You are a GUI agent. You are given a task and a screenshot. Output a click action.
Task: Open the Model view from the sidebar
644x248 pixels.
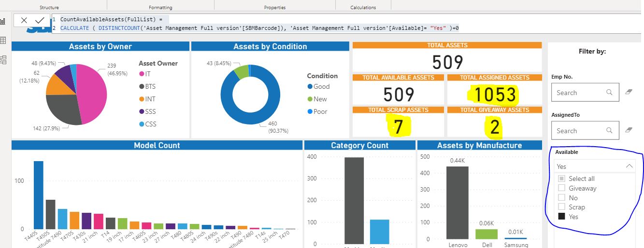click(x=2, y=60)
